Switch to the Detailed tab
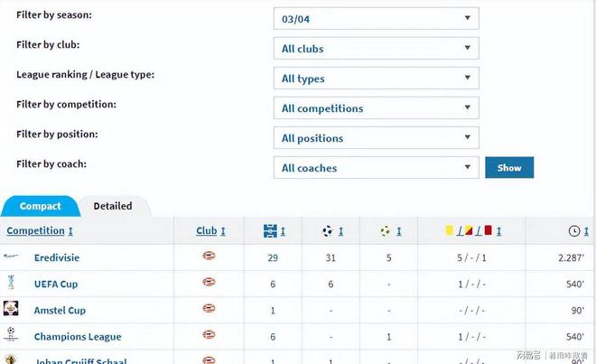596x364 pixels. [x=113, y=206]
